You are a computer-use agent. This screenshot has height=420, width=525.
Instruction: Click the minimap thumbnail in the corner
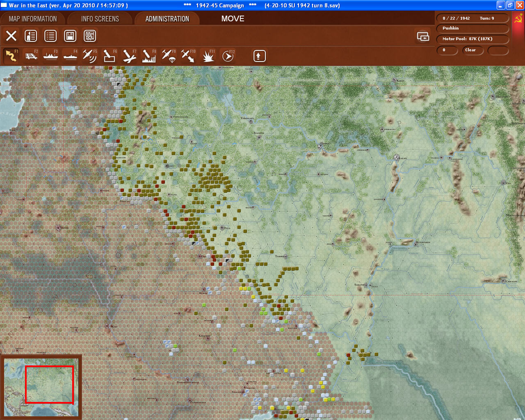41,387
